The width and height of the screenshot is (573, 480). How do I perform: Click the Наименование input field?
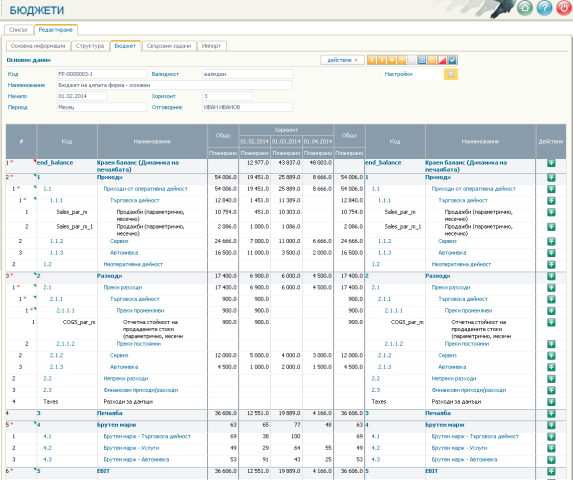(x=174, y=85)
